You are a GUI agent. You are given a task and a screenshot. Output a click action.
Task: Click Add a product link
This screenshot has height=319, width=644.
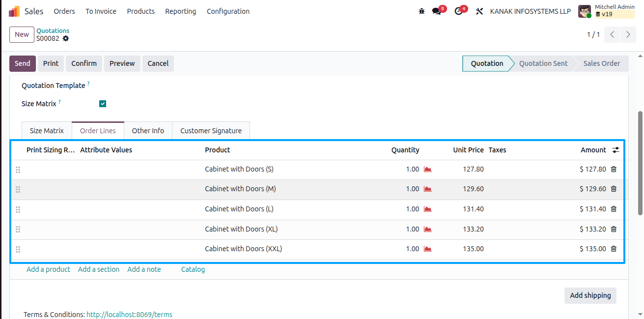pyautogui.click(x=48, y=269)
